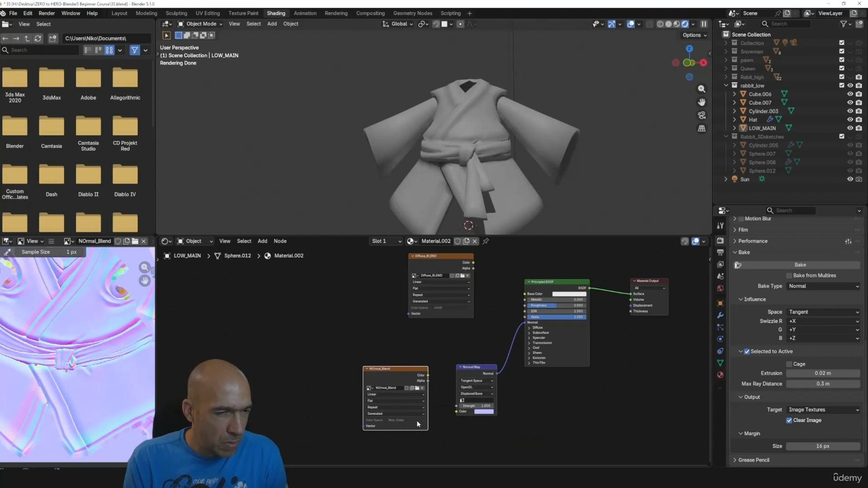Screen dimensions: 868x488
Task: Adjust the Roughness slider on Principled BSDF
Action: (557, 305)
